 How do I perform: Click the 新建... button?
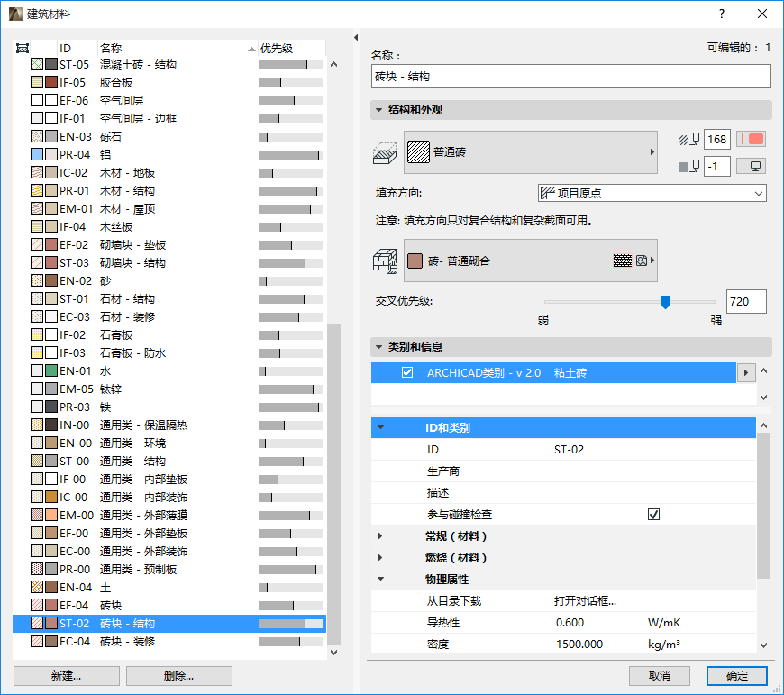(67, 676)
